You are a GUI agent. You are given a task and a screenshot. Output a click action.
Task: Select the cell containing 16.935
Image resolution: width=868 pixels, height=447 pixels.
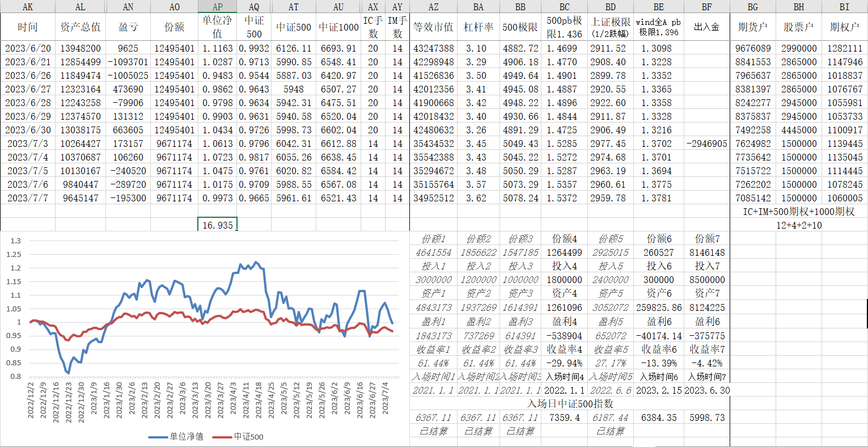click(217, 225)
